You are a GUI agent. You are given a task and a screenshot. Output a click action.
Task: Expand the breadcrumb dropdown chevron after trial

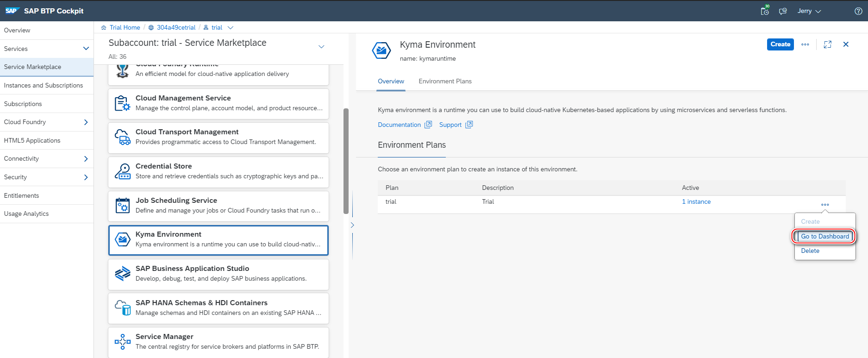231,27
